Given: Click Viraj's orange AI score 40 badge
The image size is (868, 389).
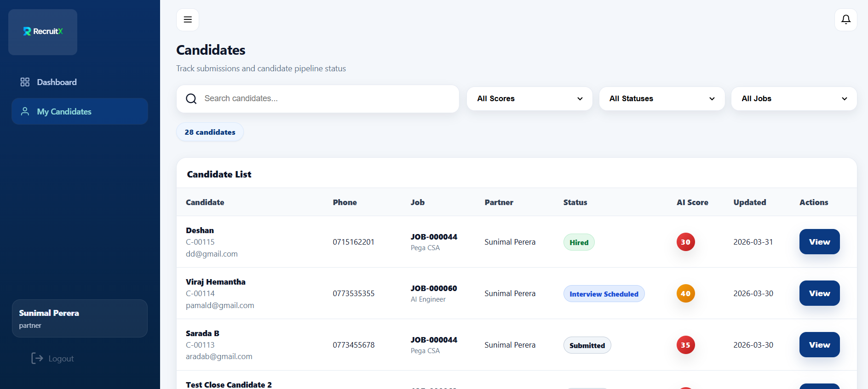Looking at the screenshot, I should [685, 294].
